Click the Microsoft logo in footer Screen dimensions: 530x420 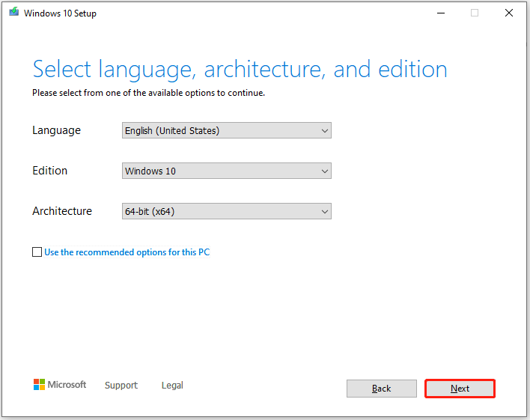(60, 385)
